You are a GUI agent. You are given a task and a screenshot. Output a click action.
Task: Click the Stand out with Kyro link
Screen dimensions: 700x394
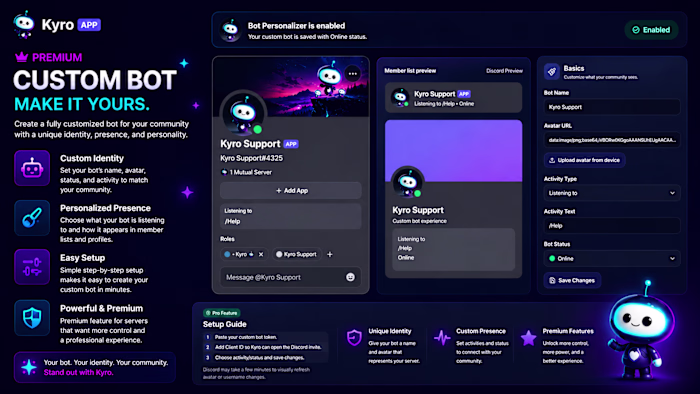(78, 372)
